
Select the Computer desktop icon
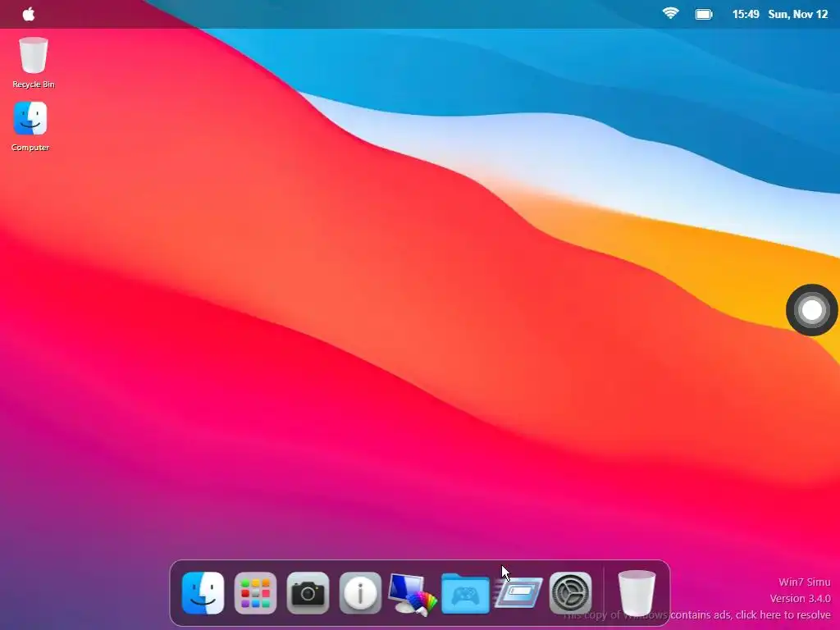pyautogui.click(x=30, y=126)
